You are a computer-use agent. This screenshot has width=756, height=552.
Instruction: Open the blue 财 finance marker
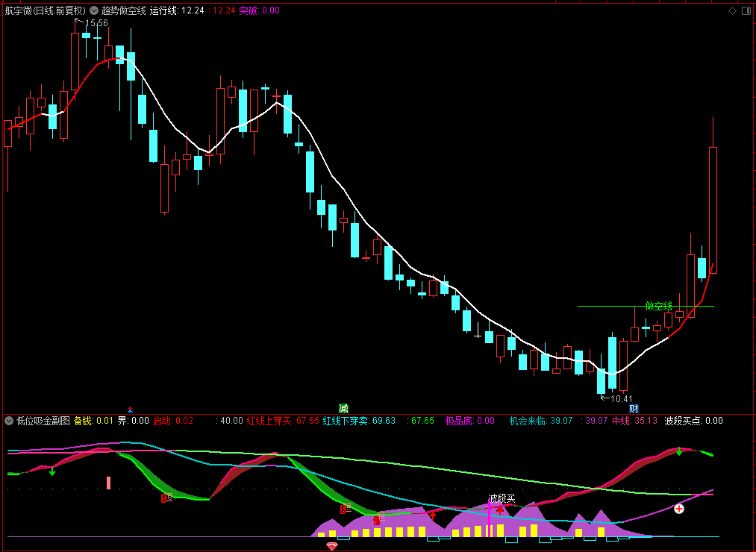click(634, 409)
